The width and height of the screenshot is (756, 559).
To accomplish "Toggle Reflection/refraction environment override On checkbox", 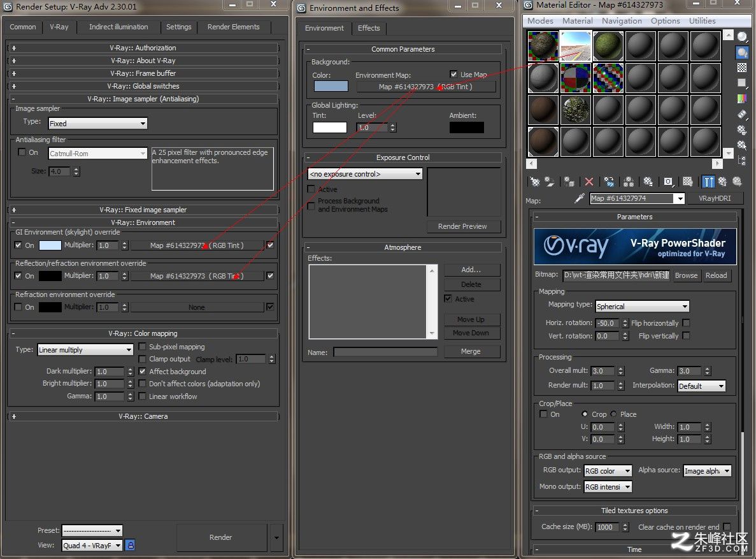I will [18, 275].
